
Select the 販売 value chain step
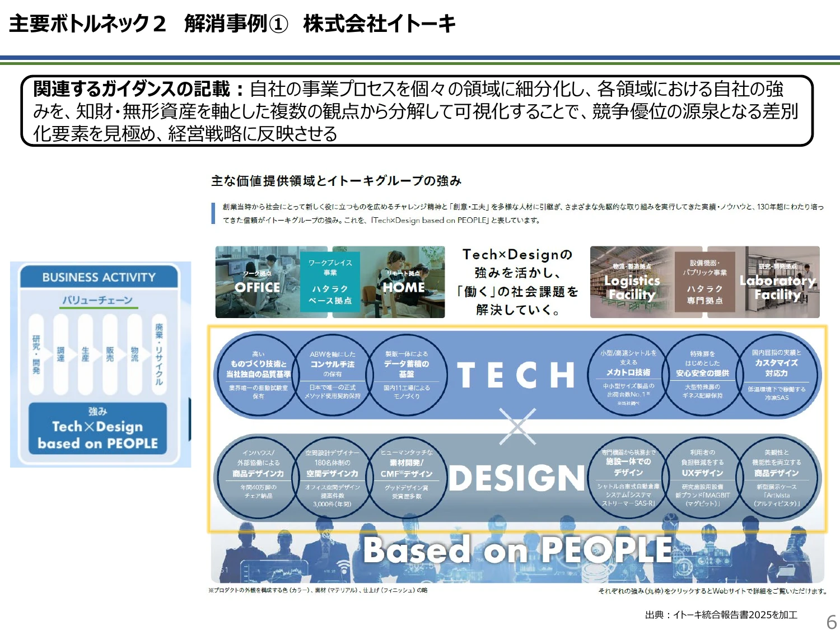(x=110, y=354)
